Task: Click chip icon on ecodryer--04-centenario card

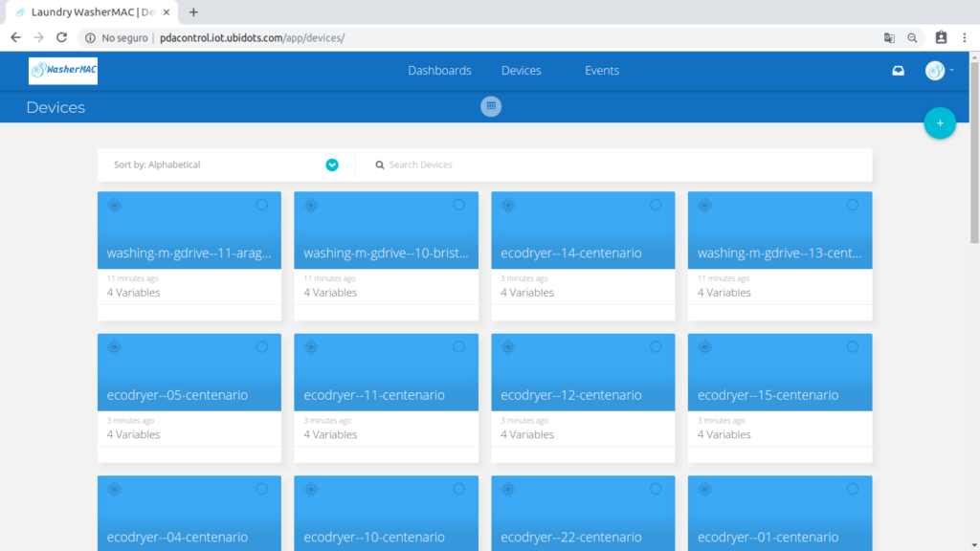Action: coord(115,489)
